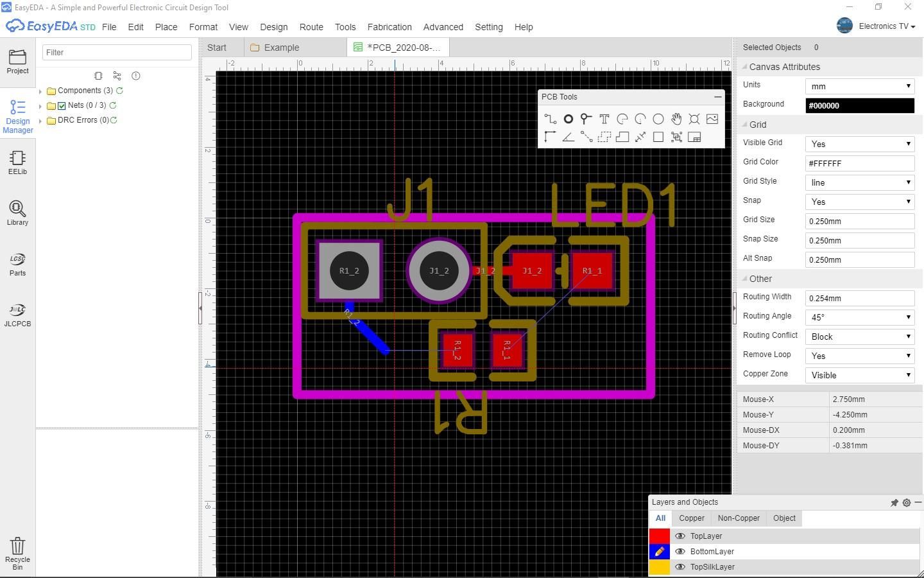Image resolution: width=924 pixels, height=578 pixels.
Task: Click inside the Filter input field
Action: point(117,52)
